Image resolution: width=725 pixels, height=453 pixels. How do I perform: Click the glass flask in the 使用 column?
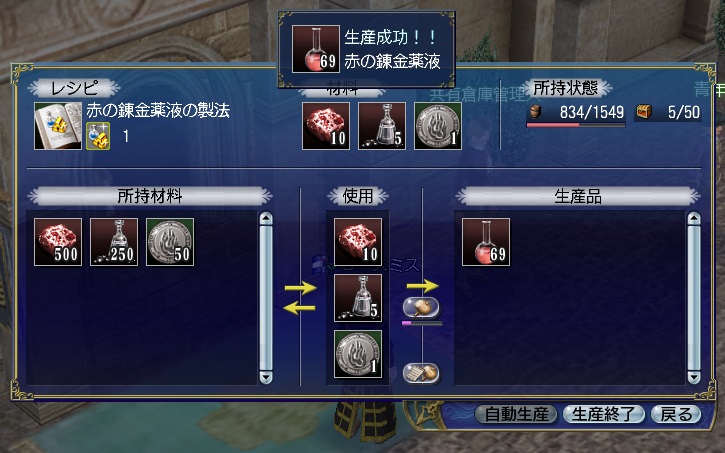(358, 298)
